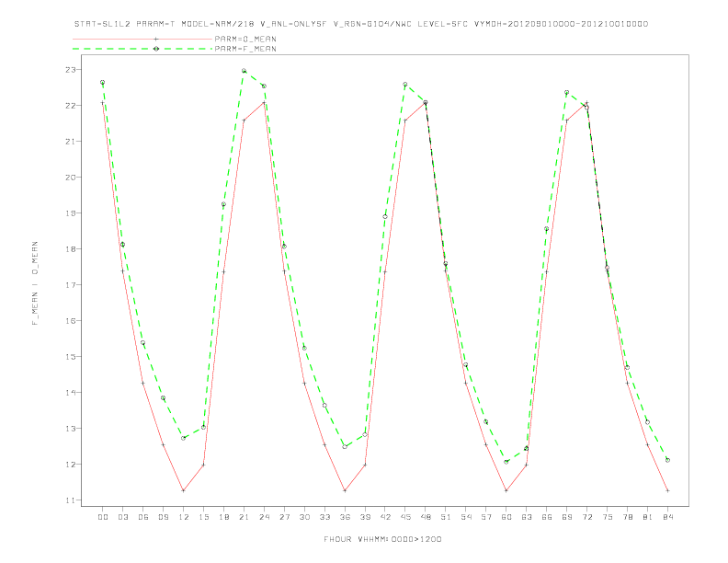
Task: Click x-axis forecast hour label 15
Action: [203, 517]
